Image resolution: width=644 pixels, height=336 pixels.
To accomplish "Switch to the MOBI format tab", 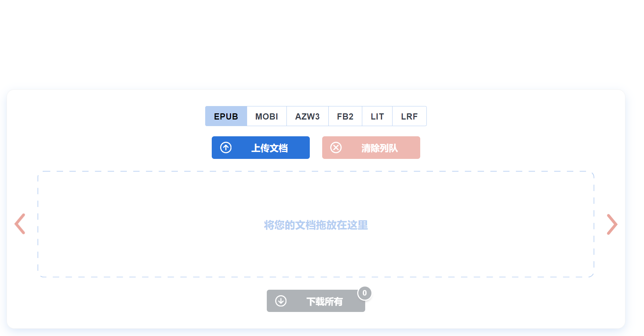I will [266, 116].
